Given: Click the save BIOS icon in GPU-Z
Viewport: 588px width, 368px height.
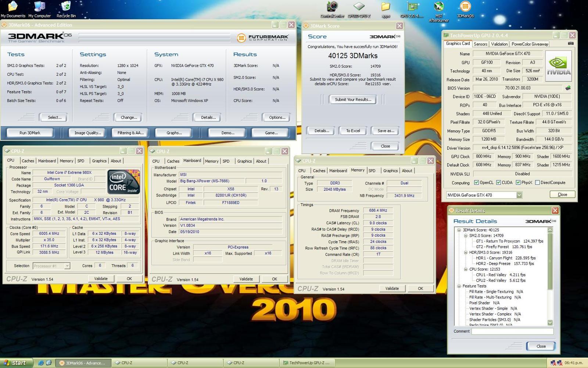Looking at the screenshot, I should click(568, 88).
